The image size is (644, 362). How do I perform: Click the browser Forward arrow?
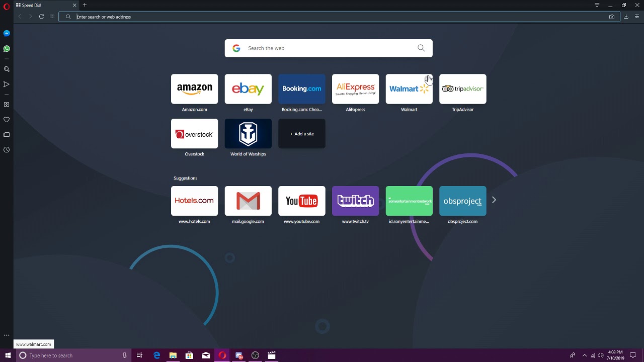(30, 17)
